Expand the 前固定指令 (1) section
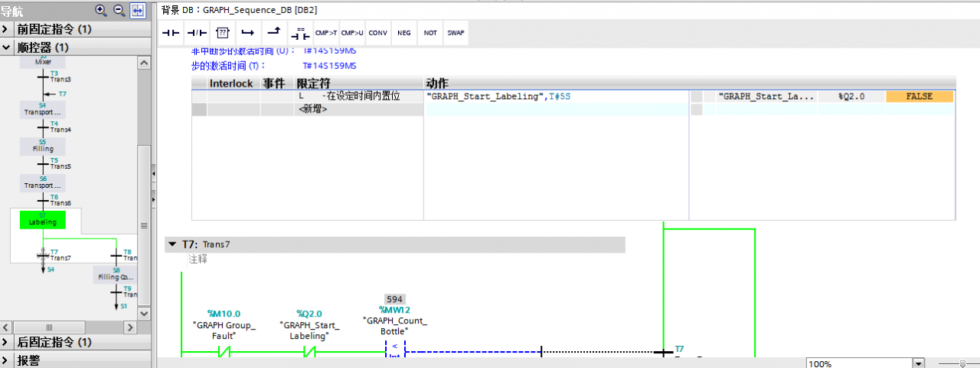980x368 pixels. pyautogui.click(x=6, y=29)
